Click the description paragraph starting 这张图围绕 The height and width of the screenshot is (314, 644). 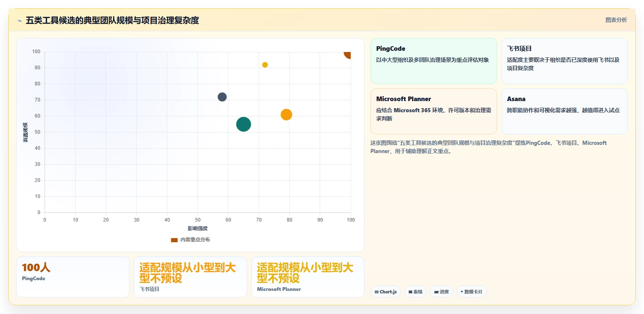(488, 147)
